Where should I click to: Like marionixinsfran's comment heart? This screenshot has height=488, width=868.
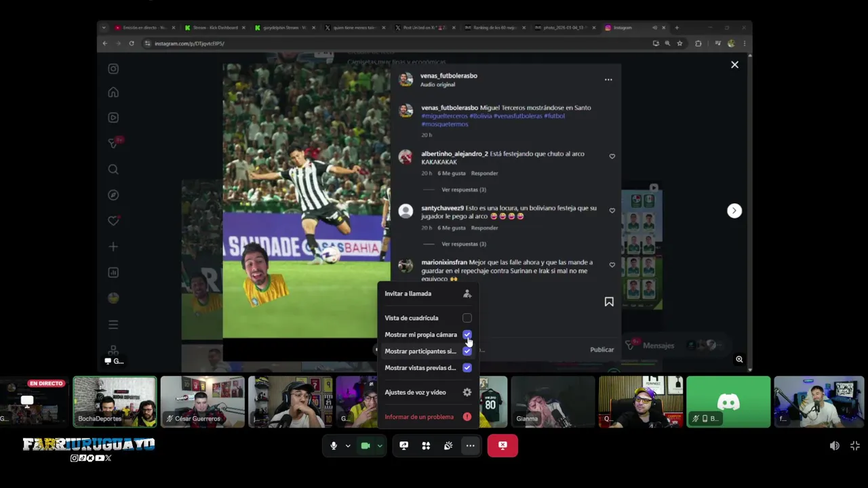(x=612, y=265)
